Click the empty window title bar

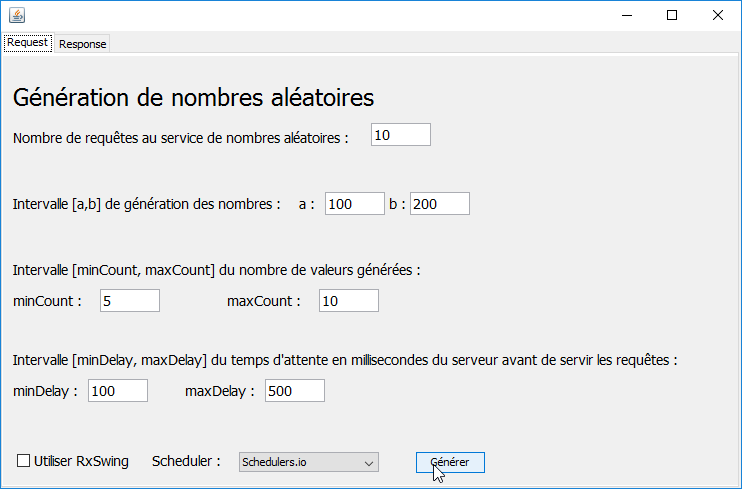300,15
